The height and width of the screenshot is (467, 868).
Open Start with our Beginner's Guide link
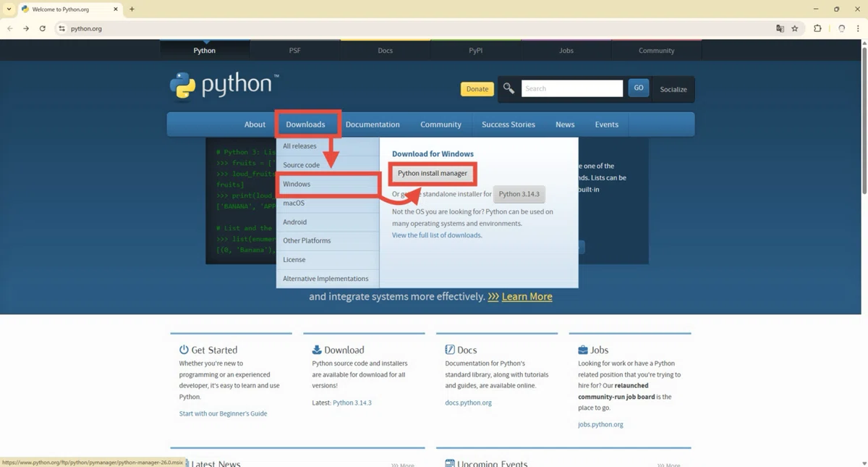click(223, 413)
